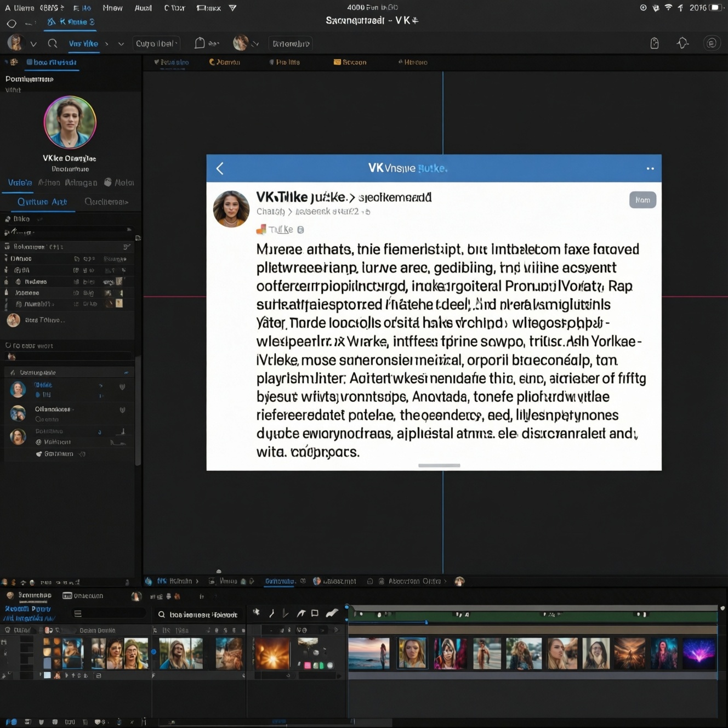This screenshot has width=728, height=728.
Task: Open the 'Auol' menu in the menu bar
Action: pos(143,8)
